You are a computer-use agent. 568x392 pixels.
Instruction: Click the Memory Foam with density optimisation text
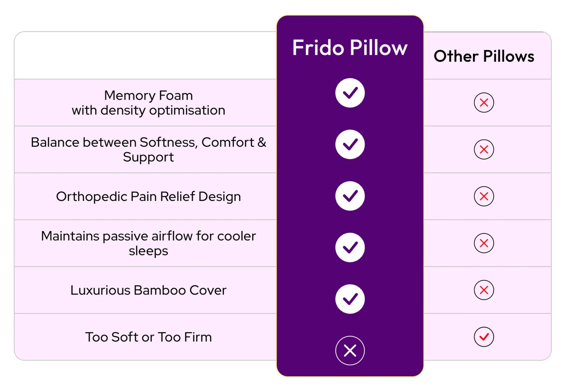(x=148, y=103)
